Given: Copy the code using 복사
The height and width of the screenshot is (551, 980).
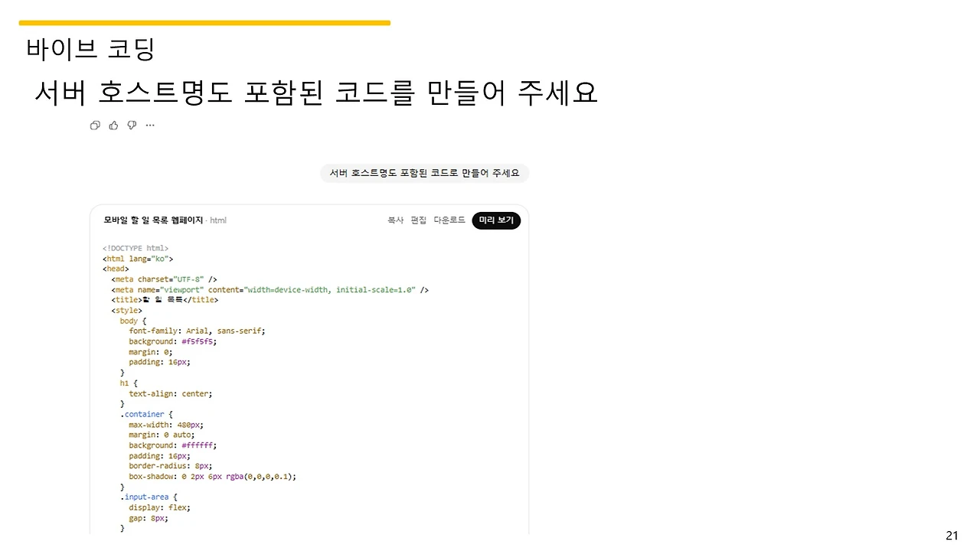Looking at the screenshot, I should tap(395, 220).
